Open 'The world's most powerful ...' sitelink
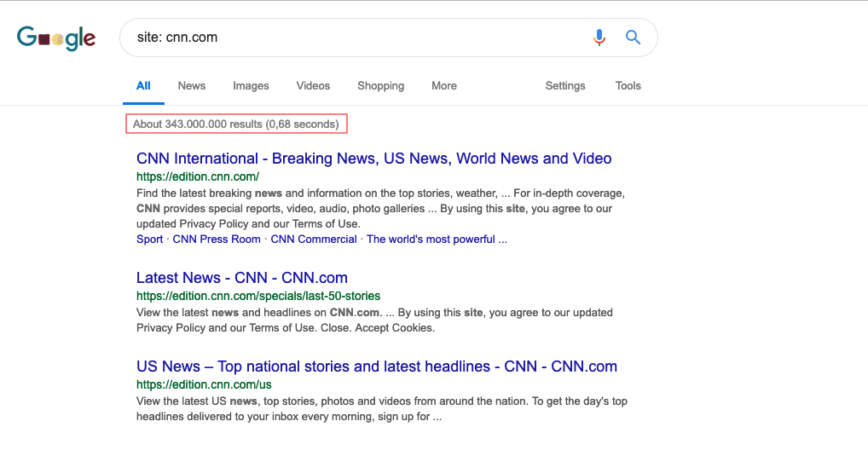Image resolution: width=868 pixels, height=450 pixels. (437, 239)
